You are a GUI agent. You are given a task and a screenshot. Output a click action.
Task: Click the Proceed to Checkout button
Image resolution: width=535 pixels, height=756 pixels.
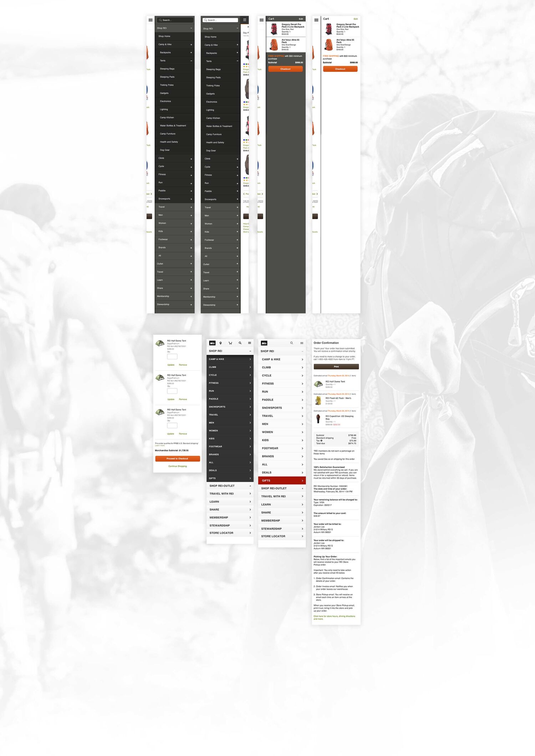pyautogui.click(x=178, y=459)
